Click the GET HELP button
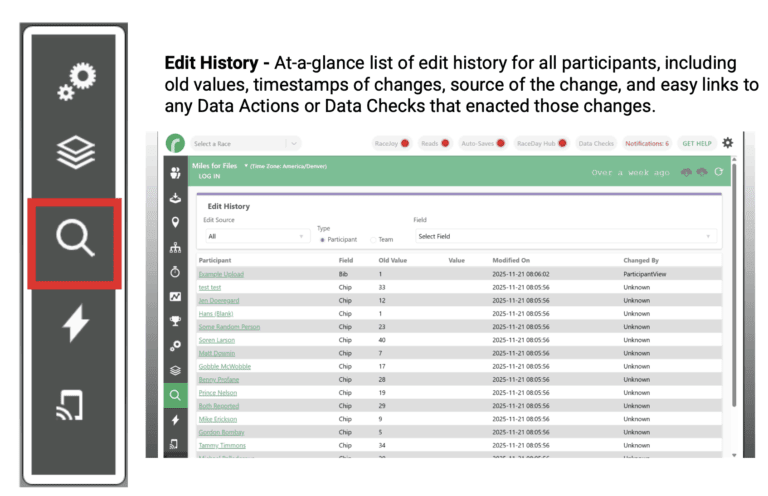 point(696,144)
